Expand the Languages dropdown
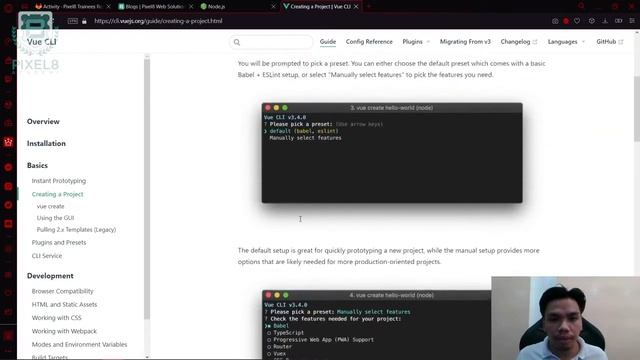Viewport: 640px width, 360px height. [566, 42]
